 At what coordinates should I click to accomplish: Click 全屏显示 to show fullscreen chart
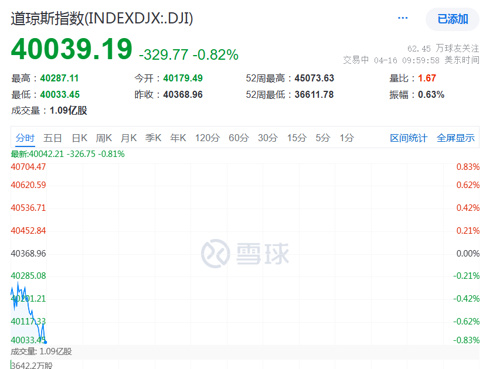(455, 138)
